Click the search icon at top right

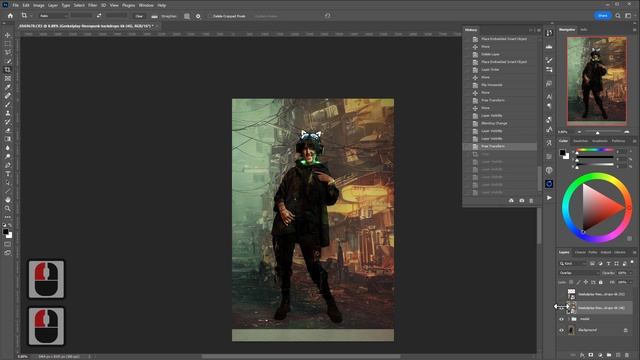click(x=618, y=16)
